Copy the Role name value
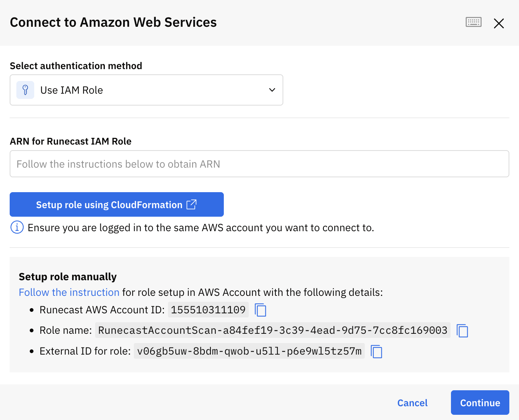The height and width of the screenshot is (420, 519). (x=462, y=330)
